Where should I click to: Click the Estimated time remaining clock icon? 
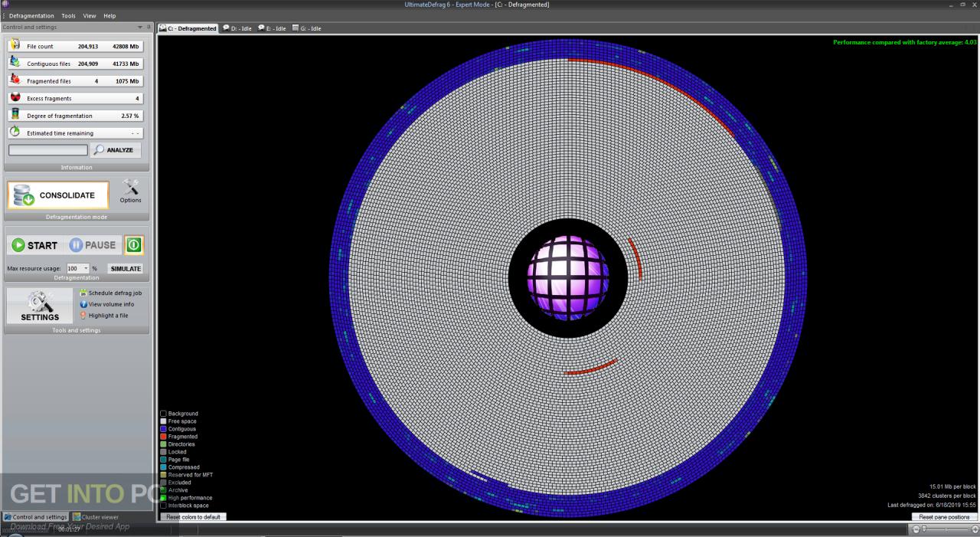(x=15, y=132)
